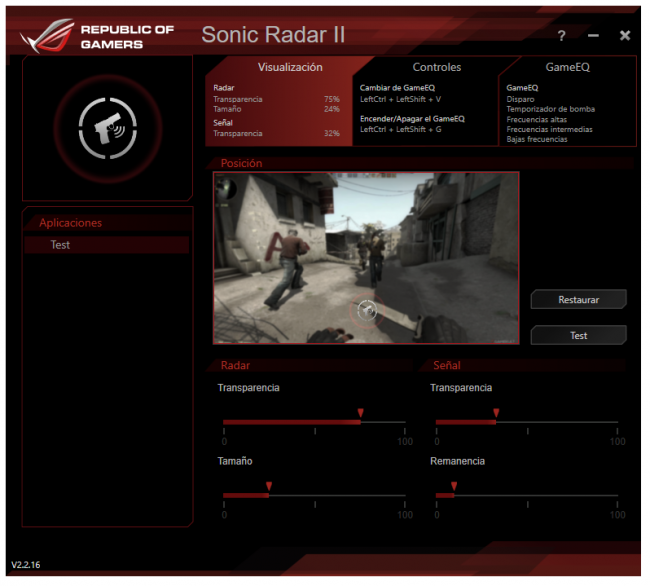Open the Controles tab
650x586 pixels.
click(437, 68)
